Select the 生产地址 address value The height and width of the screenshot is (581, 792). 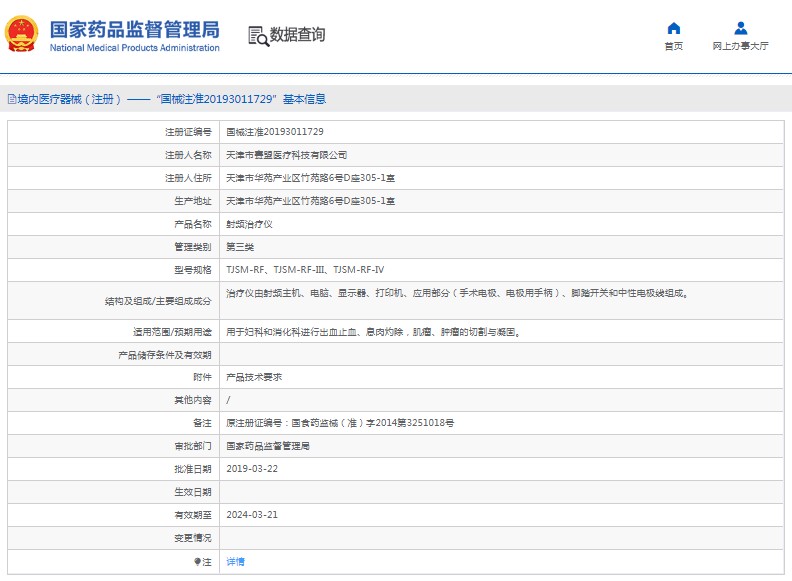coord(310,201)
